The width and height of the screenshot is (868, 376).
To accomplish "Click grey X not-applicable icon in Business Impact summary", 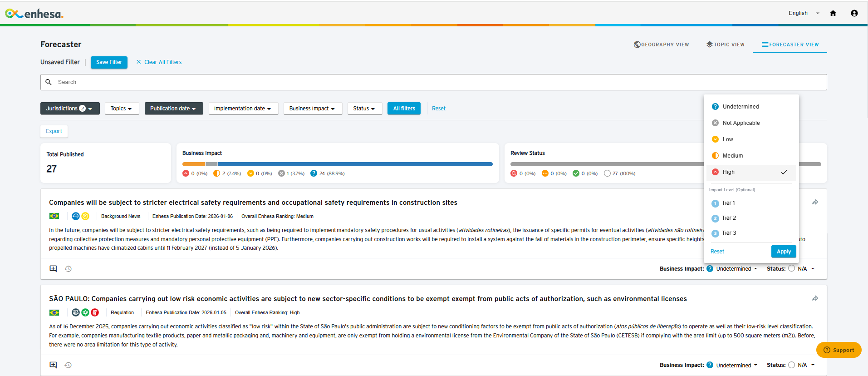I will 281,173.
